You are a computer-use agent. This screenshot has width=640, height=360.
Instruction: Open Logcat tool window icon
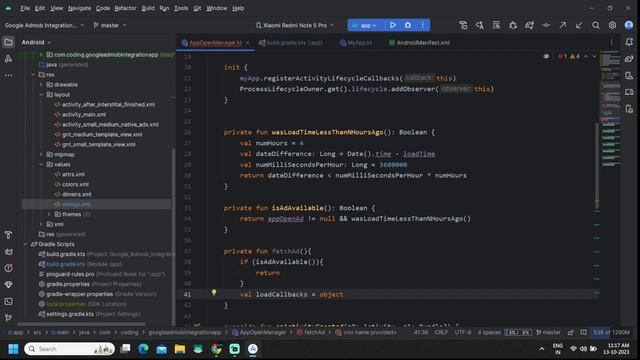click(8, 251)
